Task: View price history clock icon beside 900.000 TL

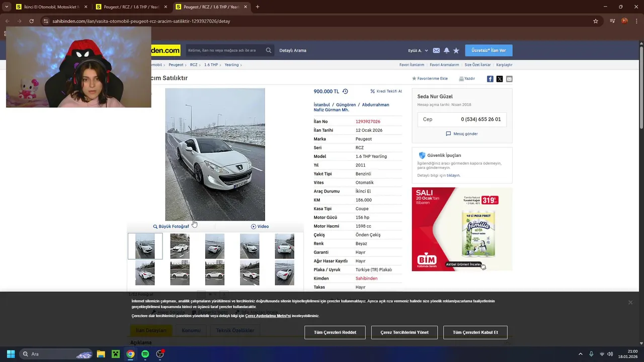Action: pyautogui.click(x=345, y=92)
